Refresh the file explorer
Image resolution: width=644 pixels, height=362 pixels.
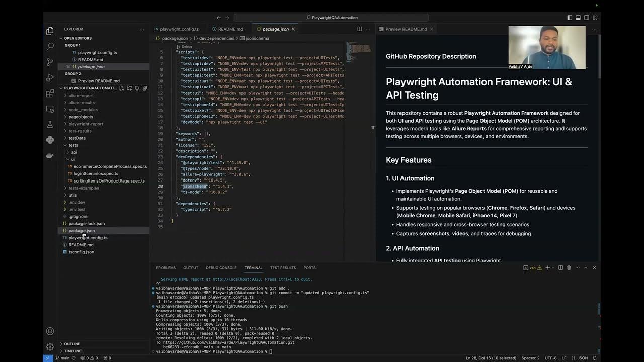137,88
